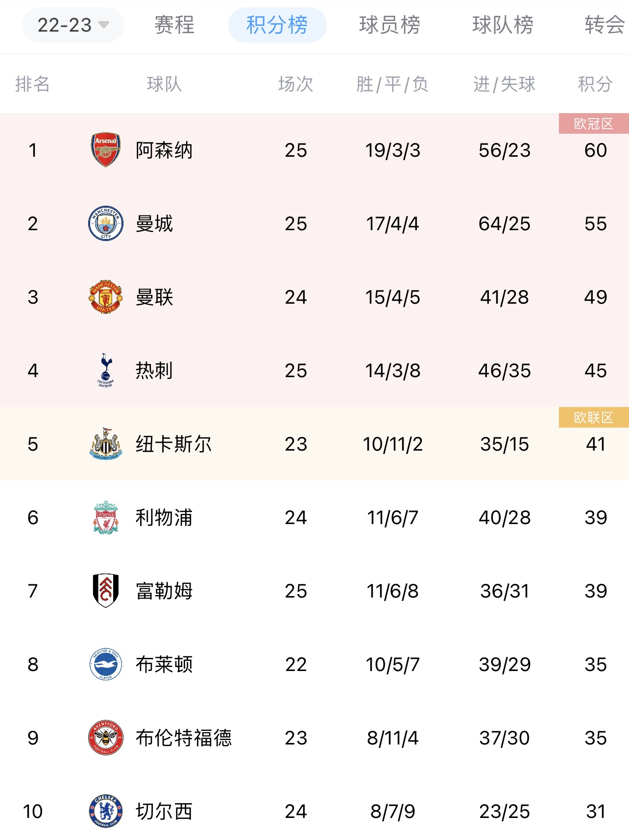
Task: Switch to the 转会 tab
Action: pyautogui.click(x=605, y=25)
